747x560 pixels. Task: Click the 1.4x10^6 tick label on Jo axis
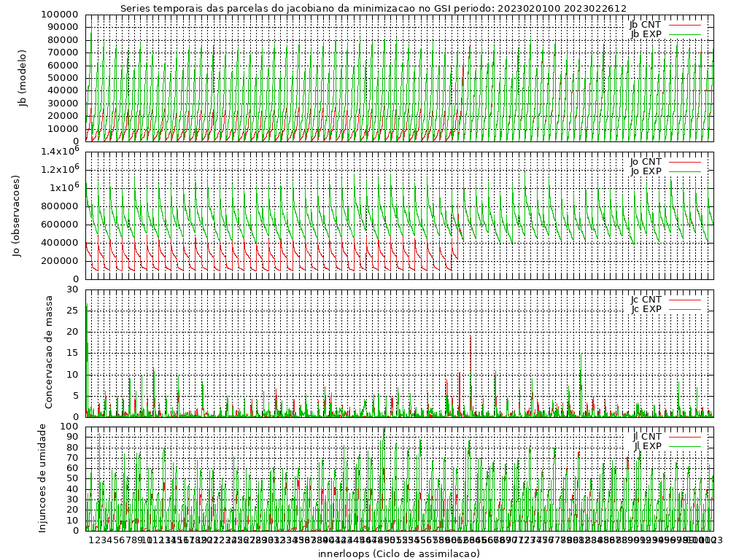[x=59, y=151]
